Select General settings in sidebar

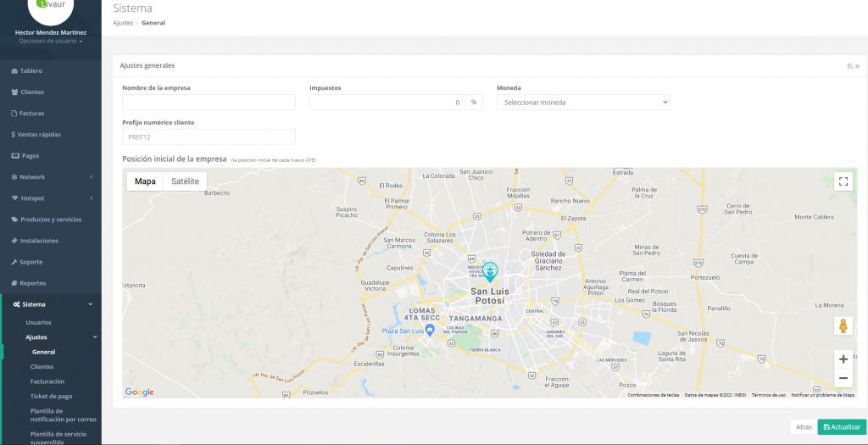point(44,352)
